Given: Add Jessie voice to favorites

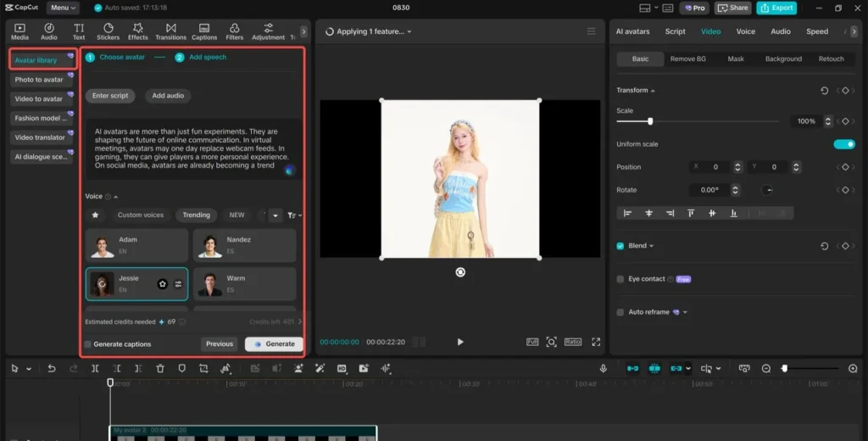Looking at the screenshot, I should [162, 283].
